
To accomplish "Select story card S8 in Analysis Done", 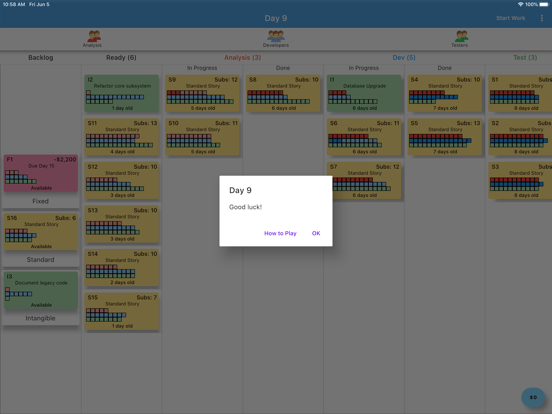I will [283, 93].
